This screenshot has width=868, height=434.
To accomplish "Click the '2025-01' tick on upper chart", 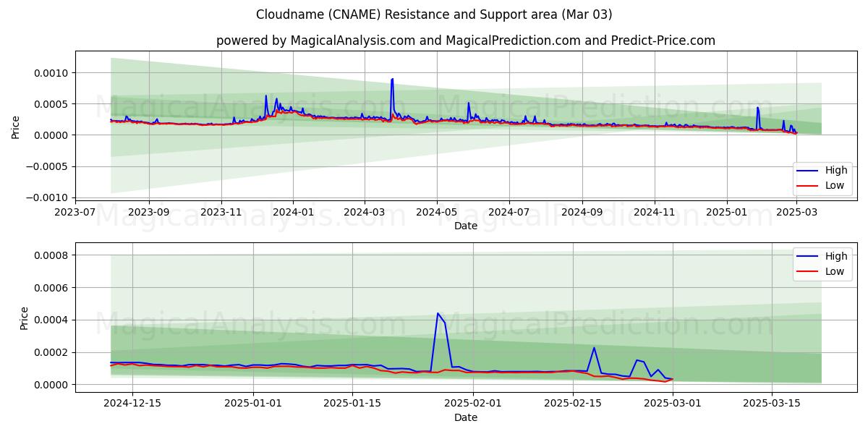I will pyautogui.click(x=726, y=212).
